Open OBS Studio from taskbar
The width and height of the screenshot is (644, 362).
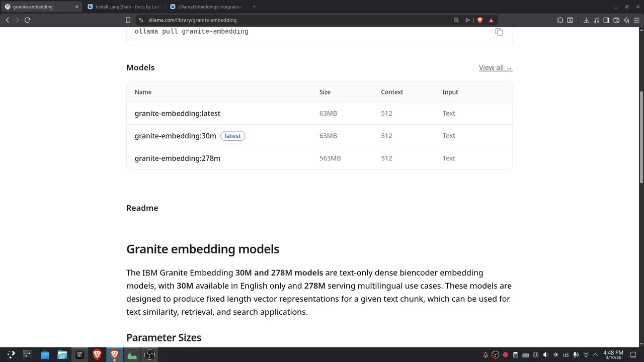(149, 354)
